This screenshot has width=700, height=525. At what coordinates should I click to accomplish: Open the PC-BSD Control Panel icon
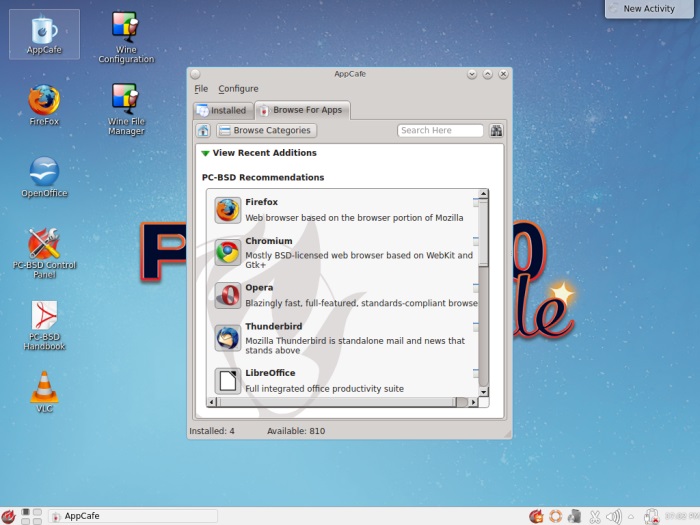coord(44,253)
